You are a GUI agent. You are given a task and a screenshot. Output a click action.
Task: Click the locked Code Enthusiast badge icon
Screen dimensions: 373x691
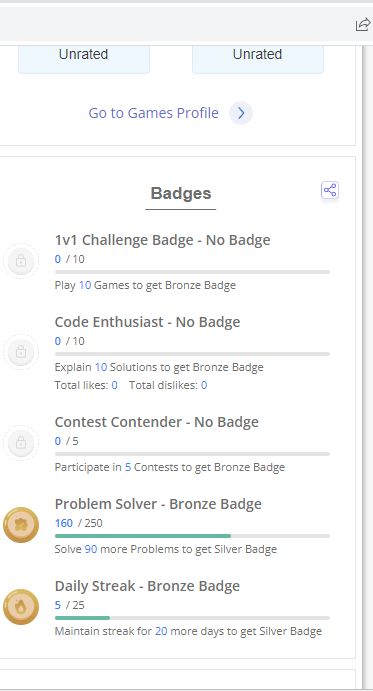point(21,352)
